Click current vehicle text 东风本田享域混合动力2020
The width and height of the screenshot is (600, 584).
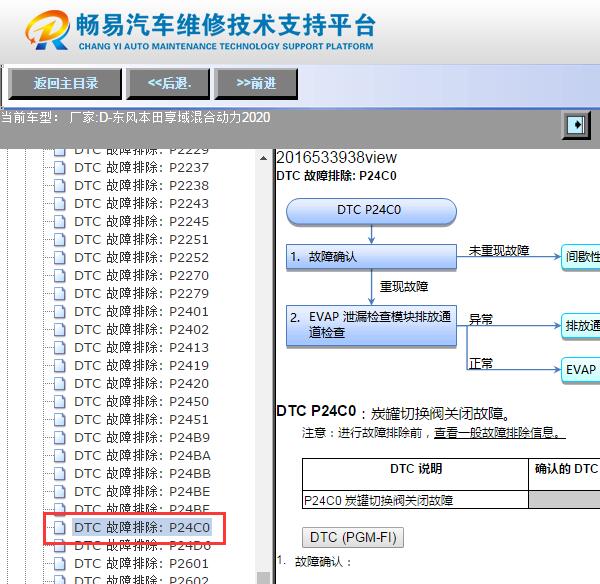(x=191, y=117)
